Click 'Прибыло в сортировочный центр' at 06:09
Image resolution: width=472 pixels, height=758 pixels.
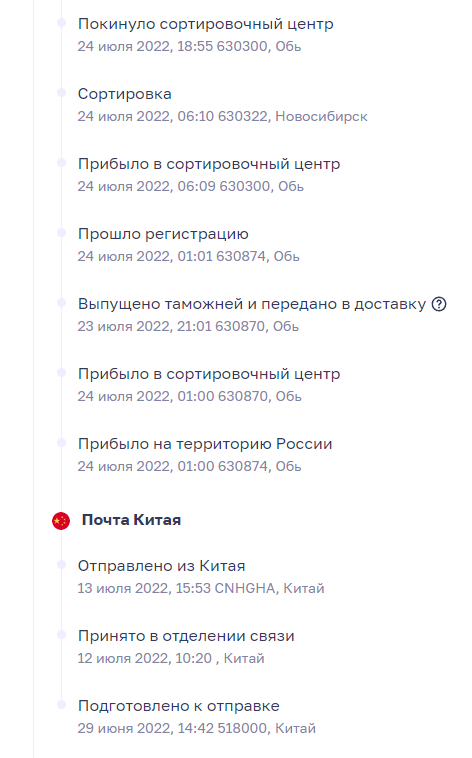(x=209, y=164)
